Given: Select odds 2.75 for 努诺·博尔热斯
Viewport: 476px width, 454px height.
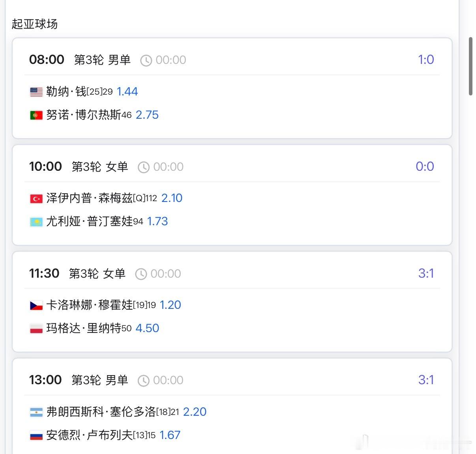Looking at the screenshot, I should pyautogui.click(x=147, y=115).
